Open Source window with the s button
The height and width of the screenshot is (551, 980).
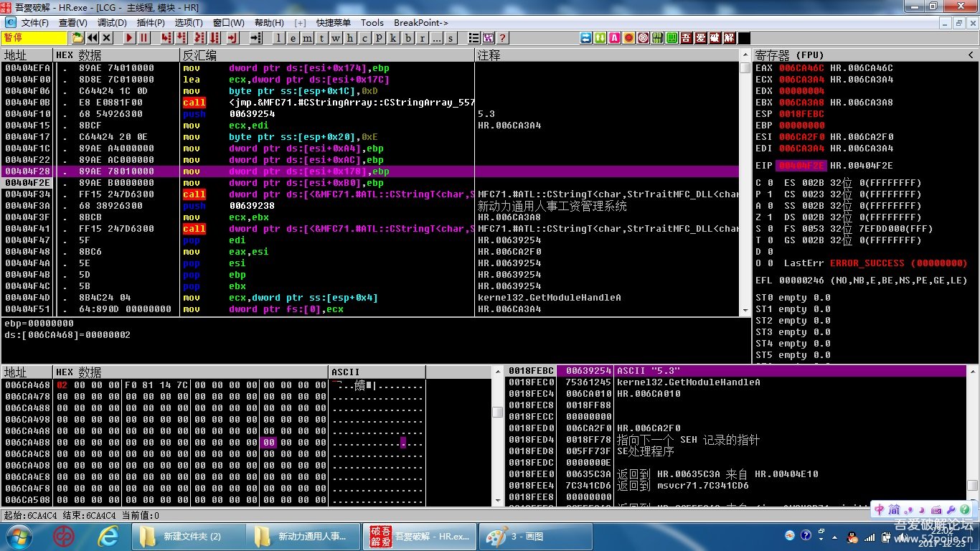tap(451, 38)
